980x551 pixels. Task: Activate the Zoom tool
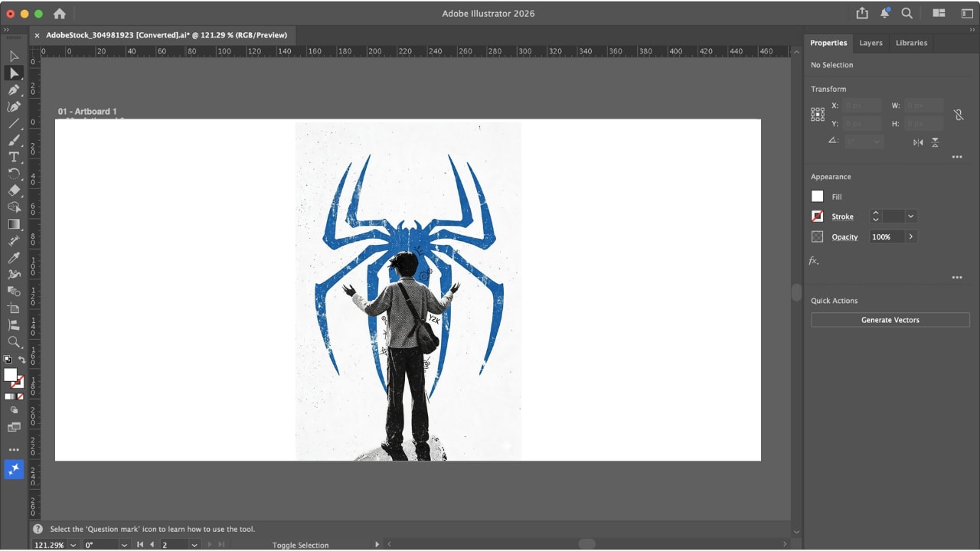point(14,342)
